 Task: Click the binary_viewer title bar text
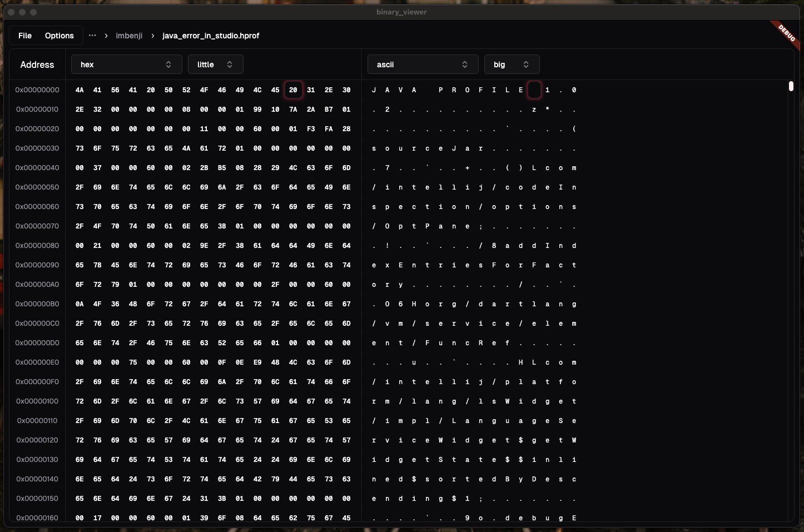click(x=402, y=12)
